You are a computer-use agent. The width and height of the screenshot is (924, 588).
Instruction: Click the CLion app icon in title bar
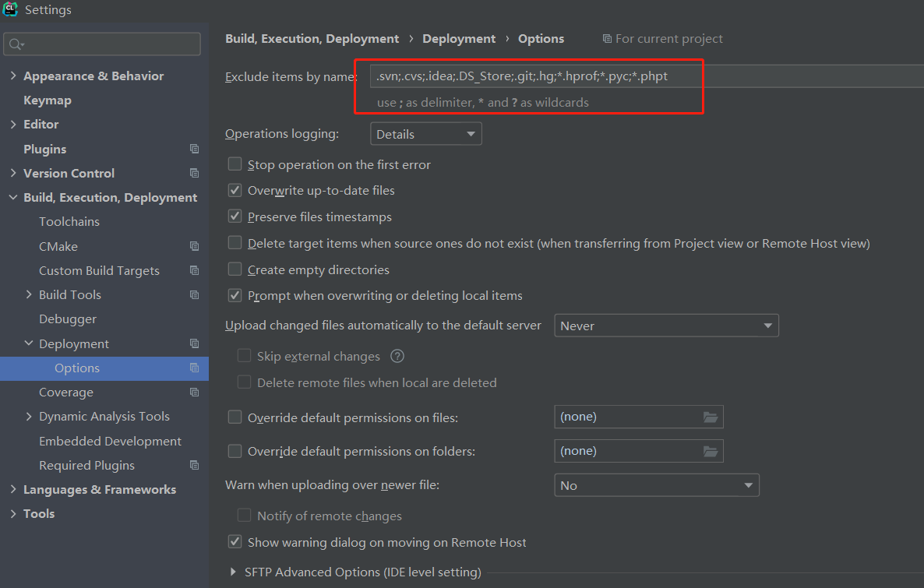coord(10,9)
